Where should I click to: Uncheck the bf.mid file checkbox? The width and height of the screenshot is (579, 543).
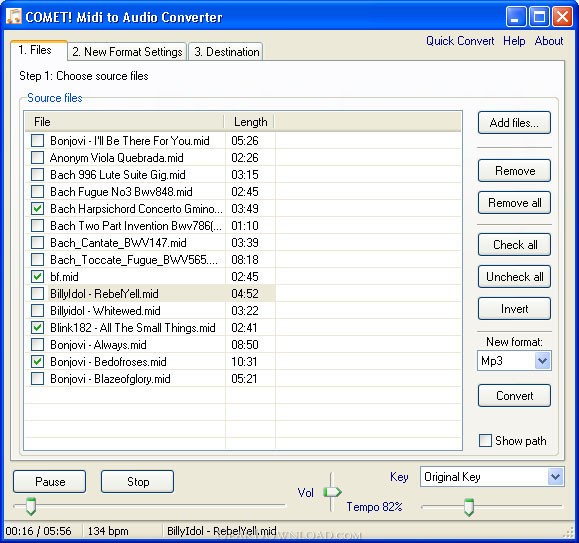pos(37,276)
